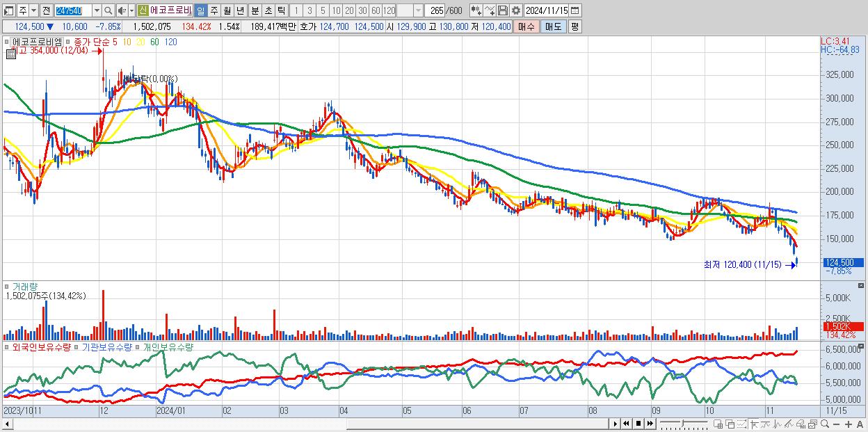The width and height of the screenshot is (868, 432).
Task: Select the 주 weekly period toggle
Action: click(214, 10)
